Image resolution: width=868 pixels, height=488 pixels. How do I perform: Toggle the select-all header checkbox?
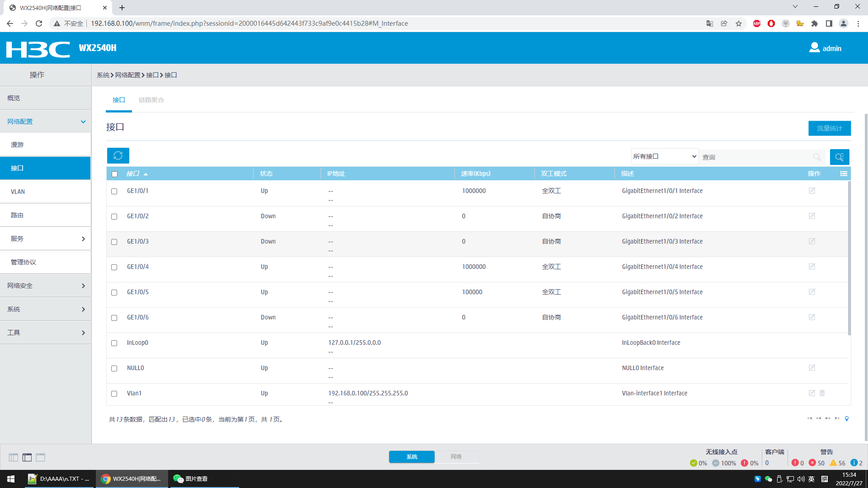point(114,174)
